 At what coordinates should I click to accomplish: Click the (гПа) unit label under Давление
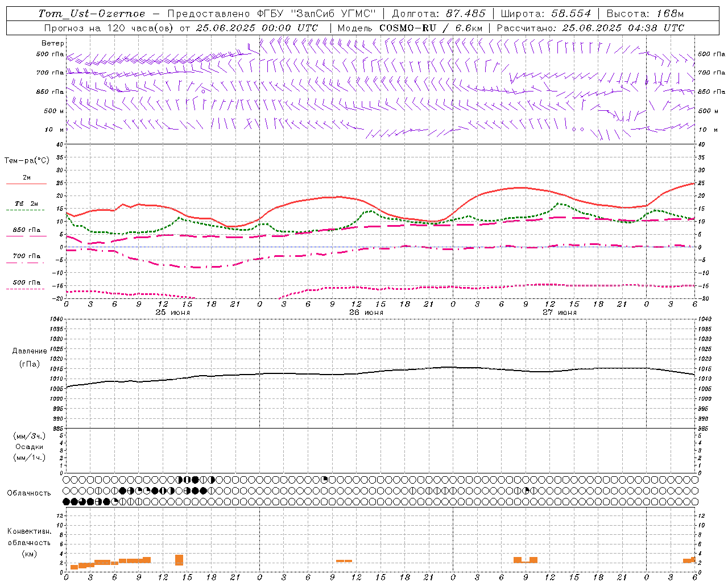tap(30, 364)
